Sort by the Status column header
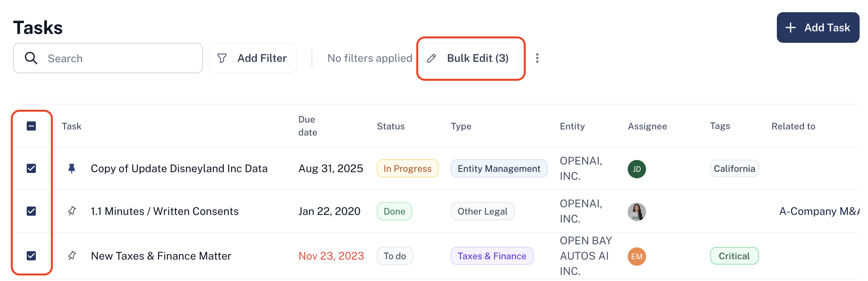This screenshot has width=868, height=281. (391, 126)
